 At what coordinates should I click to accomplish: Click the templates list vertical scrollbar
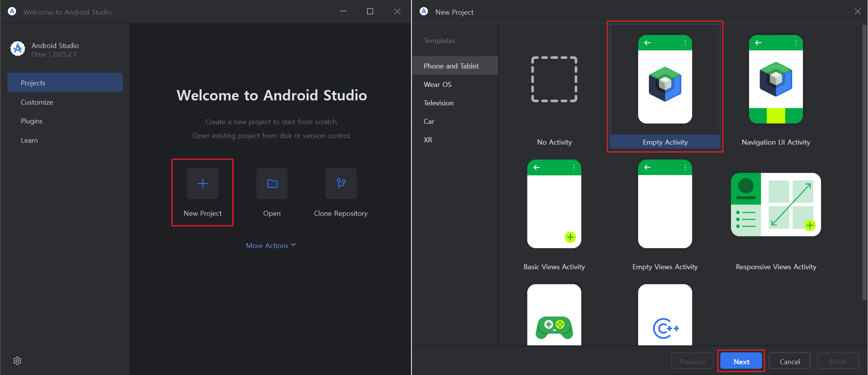pos(865,163)
